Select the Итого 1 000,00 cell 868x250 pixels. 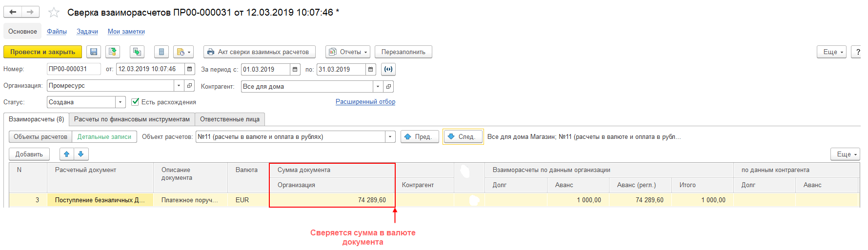coord(703,200)
